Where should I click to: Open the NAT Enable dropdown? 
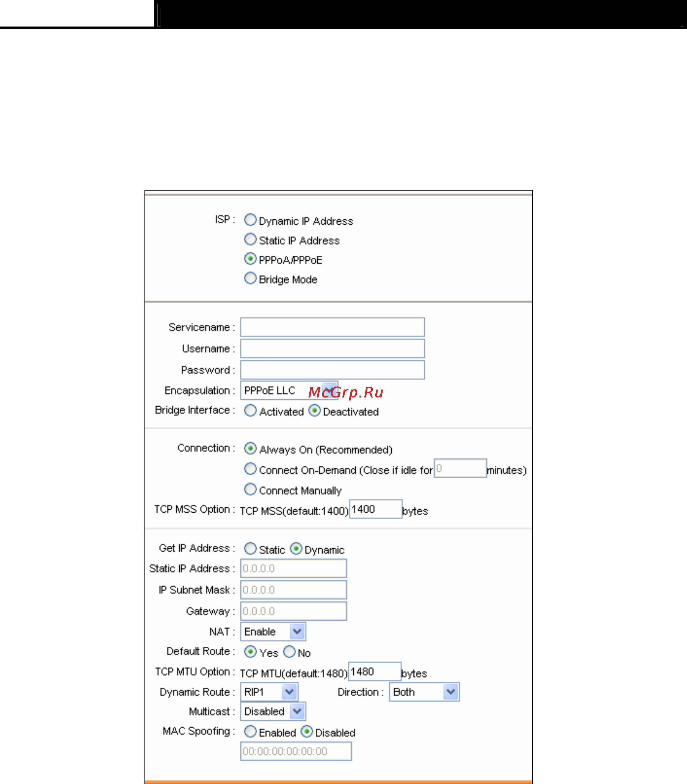click(273, 632)
